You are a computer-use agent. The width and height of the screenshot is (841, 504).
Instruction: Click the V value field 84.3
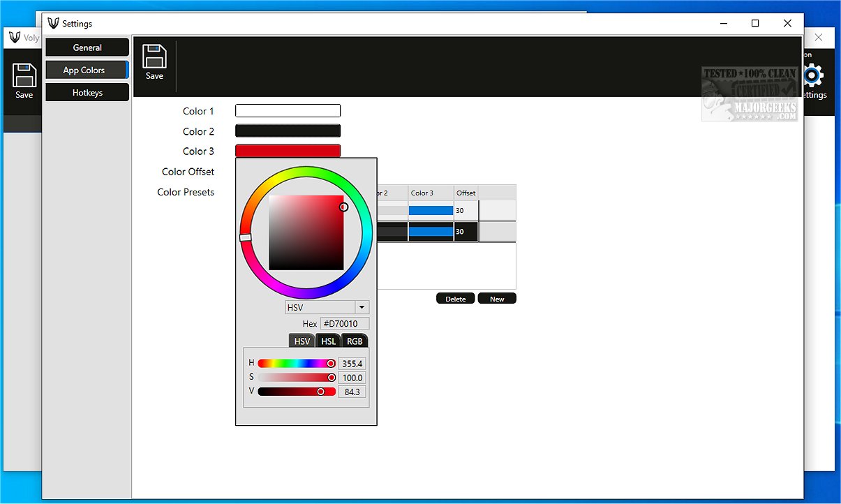pos(352,392)
